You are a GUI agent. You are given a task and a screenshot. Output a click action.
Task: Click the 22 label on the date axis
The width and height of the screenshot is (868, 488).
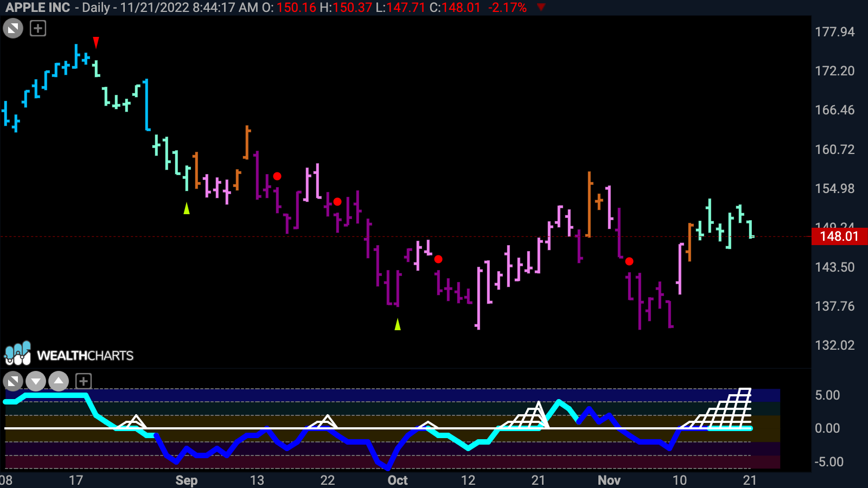tap(328, 480)
